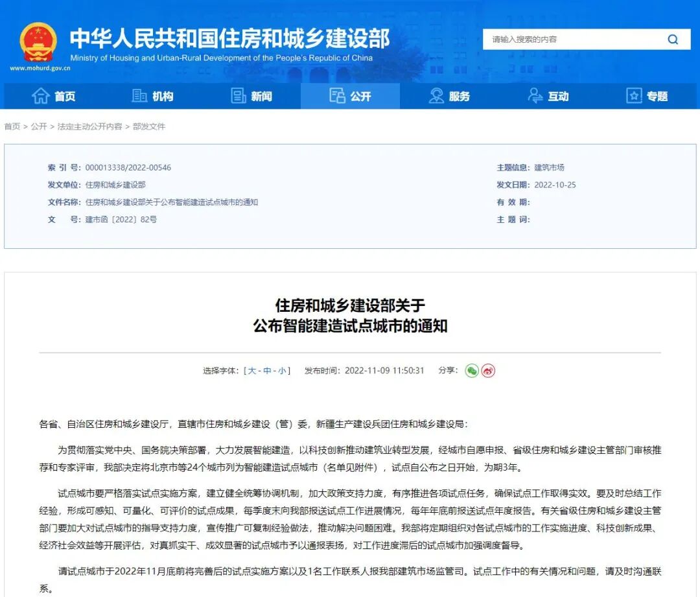This screenshot has height=597, width=700.
Task: Click the 首页 home icon in navigation
Action: 40,96
